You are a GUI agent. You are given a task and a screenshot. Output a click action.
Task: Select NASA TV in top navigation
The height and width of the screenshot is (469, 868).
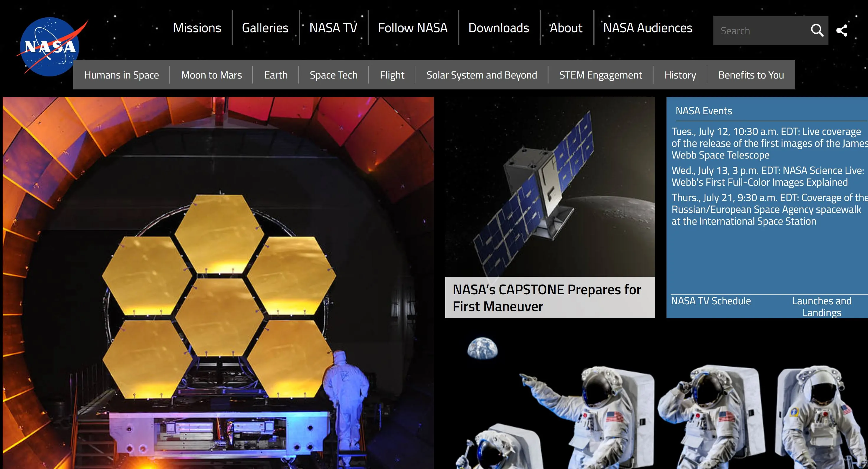(333, 28)
